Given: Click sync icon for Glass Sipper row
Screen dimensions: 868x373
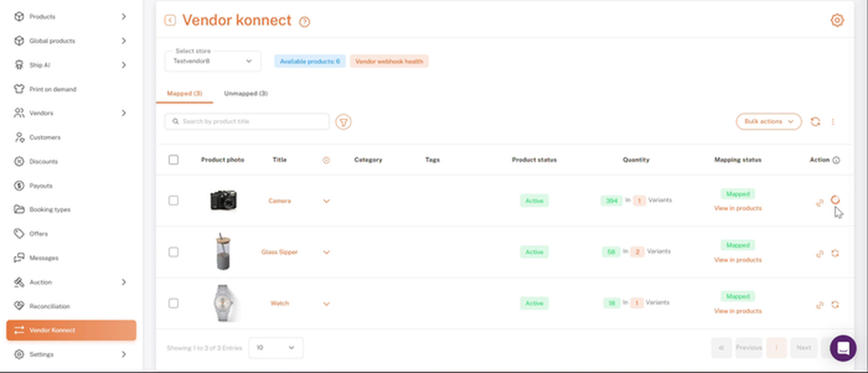Looking at the screenshot, I should click(x=836, y=254).
